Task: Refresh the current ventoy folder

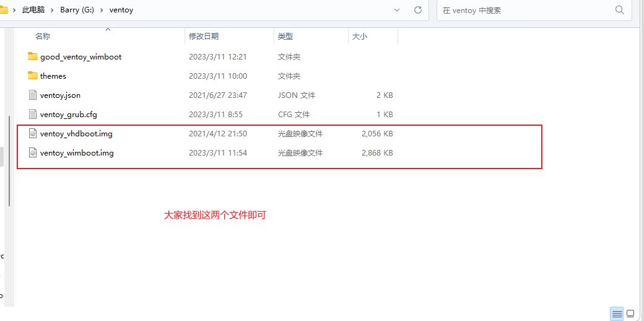Action: [418, 10]
